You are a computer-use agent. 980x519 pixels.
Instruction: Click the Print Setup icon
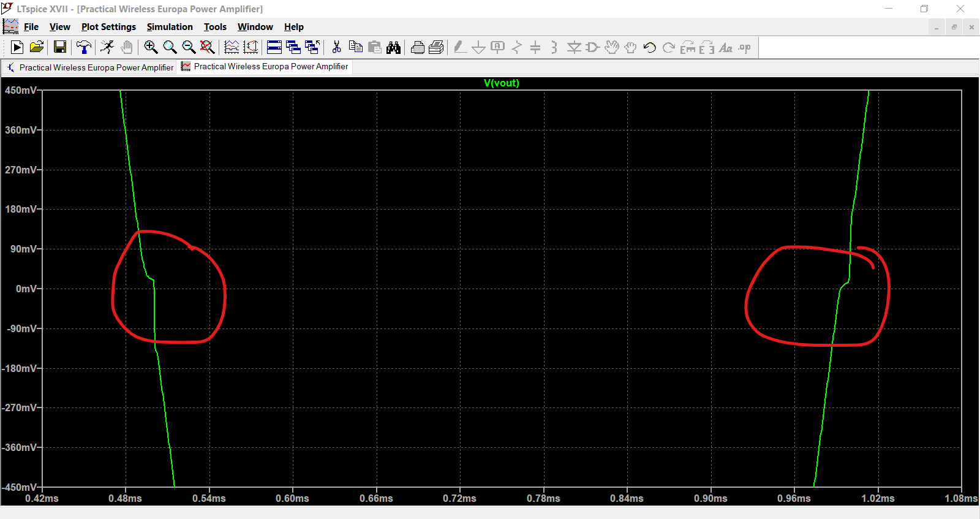(x=418, y=47)
